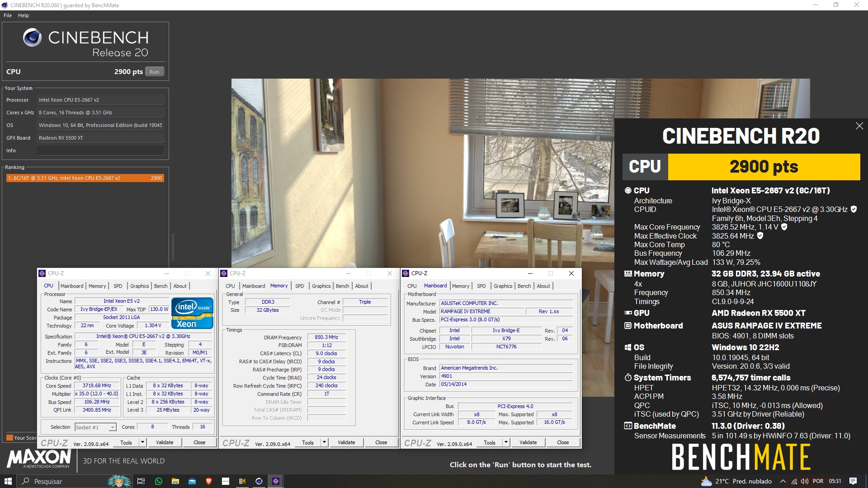Click the Core Speed value 3719.68 MHz
868x488 pixels.
pos(97,385)
